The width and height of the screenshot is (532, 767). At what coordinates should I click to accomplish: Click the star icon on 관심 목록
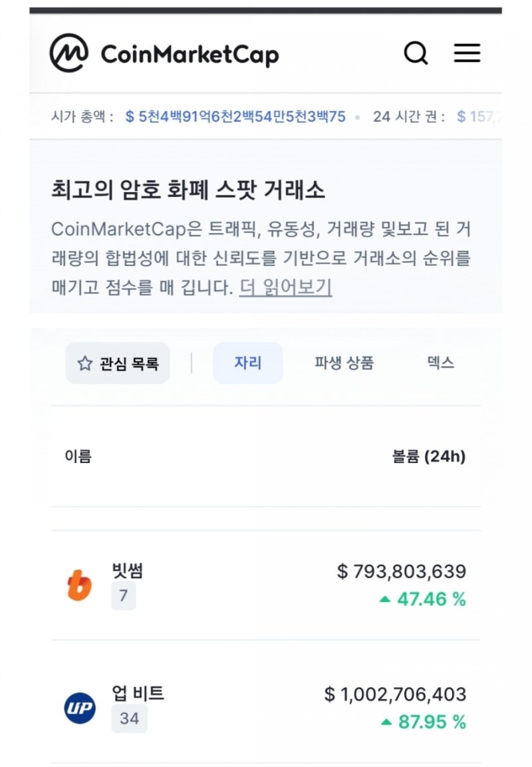[84, 363]
